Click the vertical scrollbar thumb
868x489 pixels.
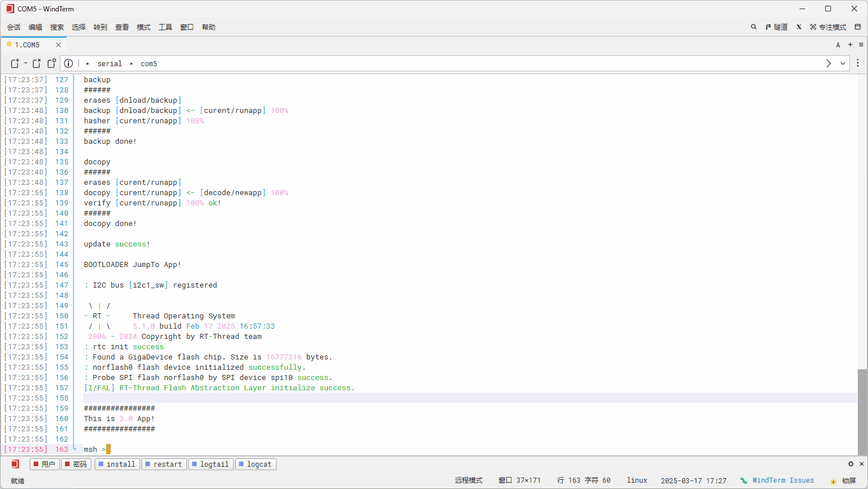click(x=862, y=411)
